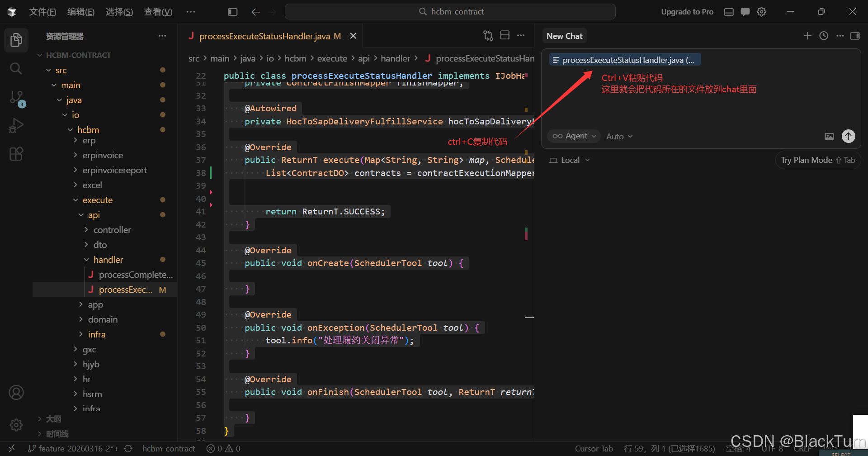The width and height of the screenshot is (868, 456).
Task: Expand the domain folder
Action: (x=103, y=319)
